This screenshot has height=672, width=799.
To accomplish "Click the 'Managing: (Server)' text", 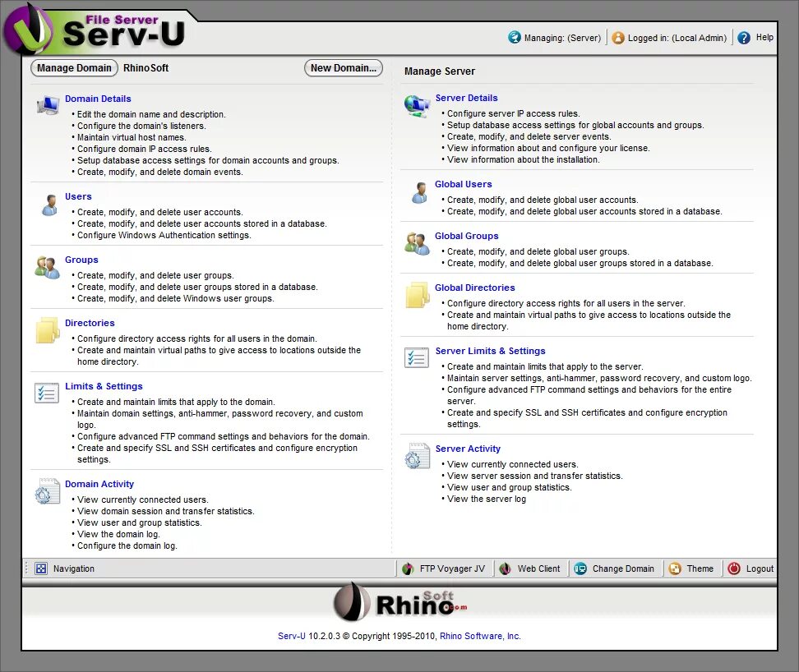I will click(x=562, y=38).
